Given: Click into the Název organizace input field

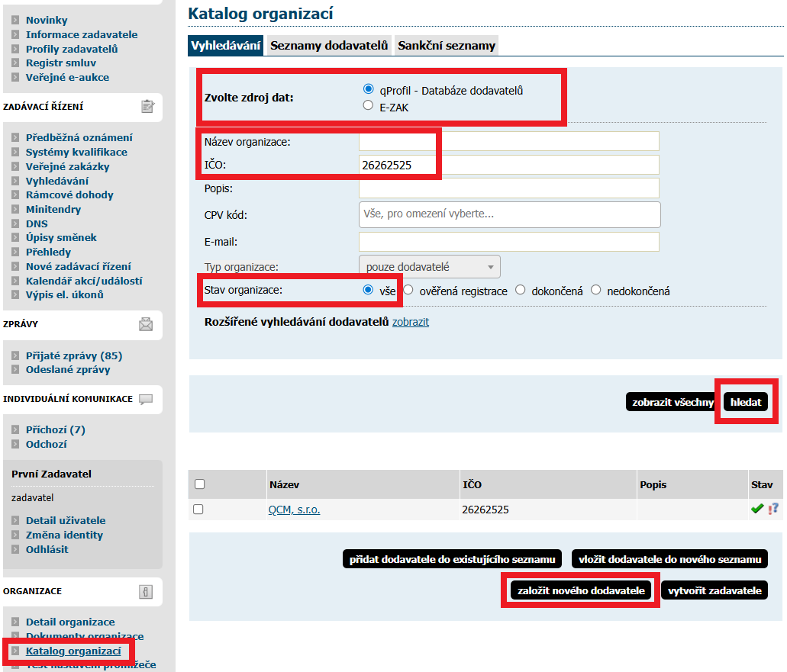Looking at the screenshot, I should tap(508, 141).
